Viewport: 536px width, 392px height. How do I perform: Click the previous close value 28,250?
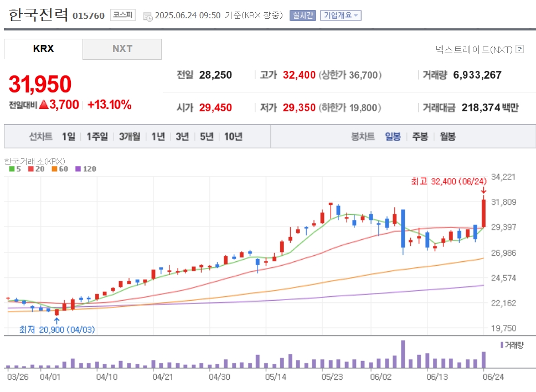tap(215, 75)
